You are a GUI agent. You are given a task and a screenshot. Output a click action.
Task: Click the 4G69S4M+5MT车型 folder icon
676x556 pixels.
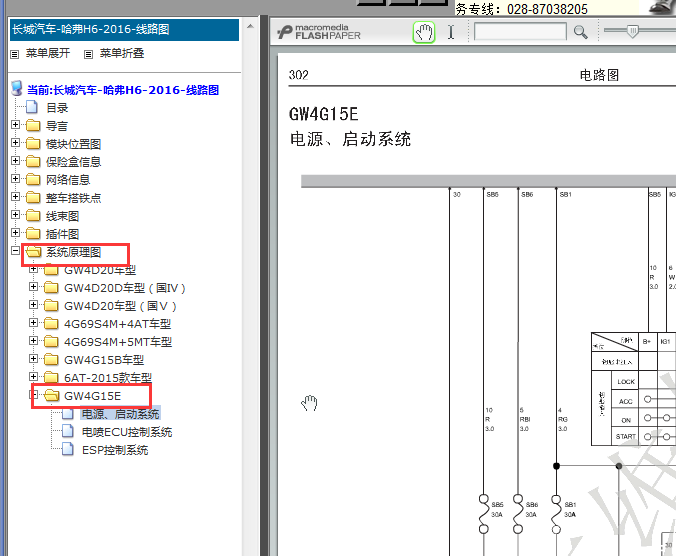click(x=51, y=342)
